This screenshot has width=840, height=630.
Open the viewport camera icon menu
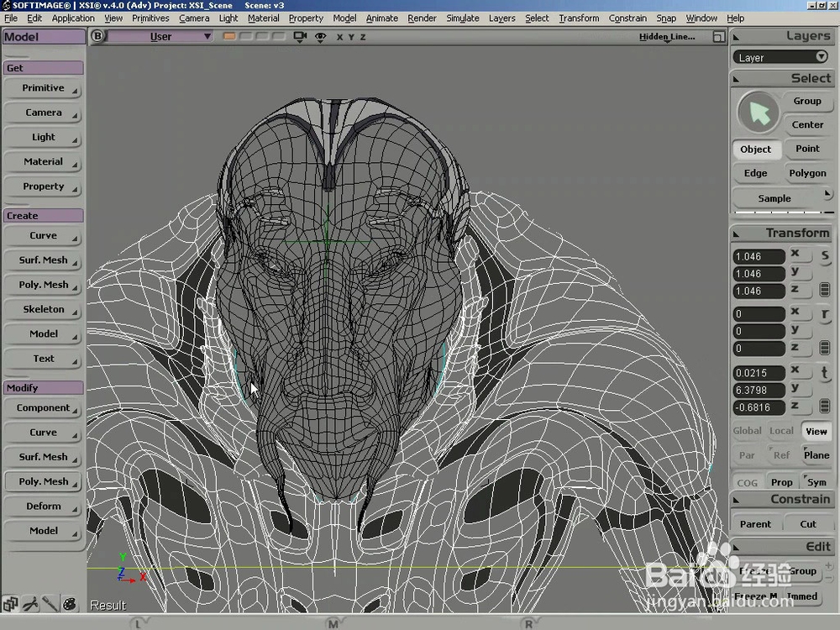(300, 37)
